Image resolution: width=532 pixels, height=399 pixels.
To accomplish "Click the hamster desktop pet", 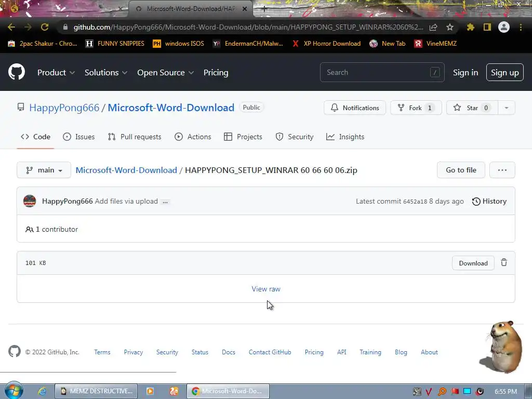I will click(502, 347).
